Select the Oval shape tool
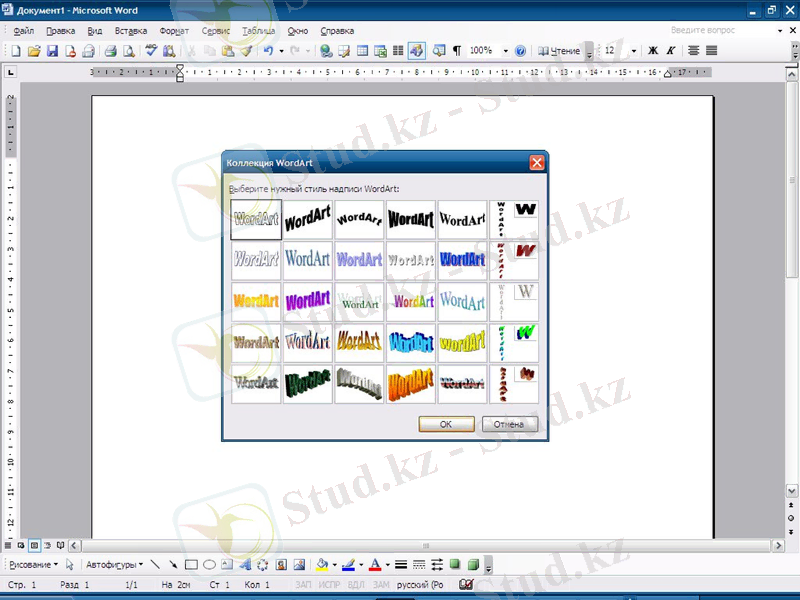Screen dimensions: 800x600 (x=211, y=562)
